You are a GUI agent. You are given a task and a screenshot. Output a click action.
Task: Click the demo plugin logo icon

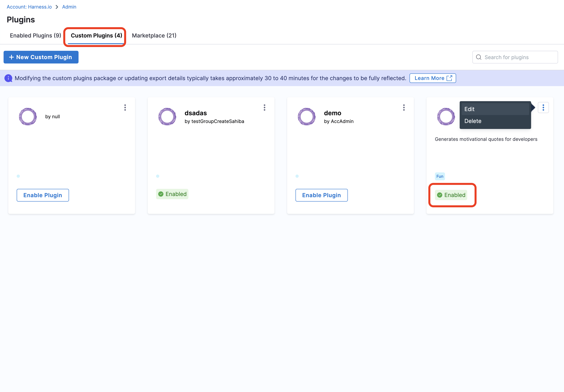306,117
